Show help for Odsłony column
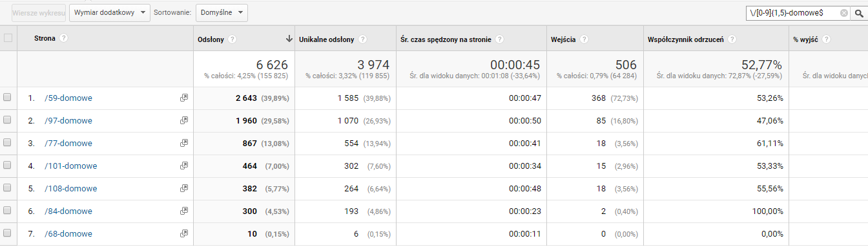 click(x=232, y=39)
